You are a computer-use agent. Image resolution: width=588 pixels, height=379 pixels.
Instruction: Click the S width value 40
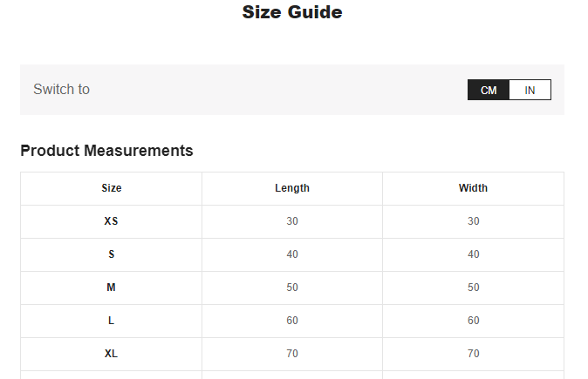(473, 254)
